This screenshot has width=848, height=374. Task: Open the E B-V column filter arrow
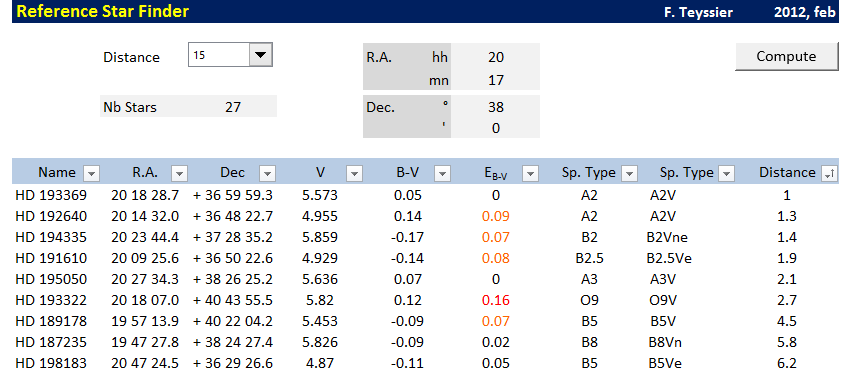[530, 173]
